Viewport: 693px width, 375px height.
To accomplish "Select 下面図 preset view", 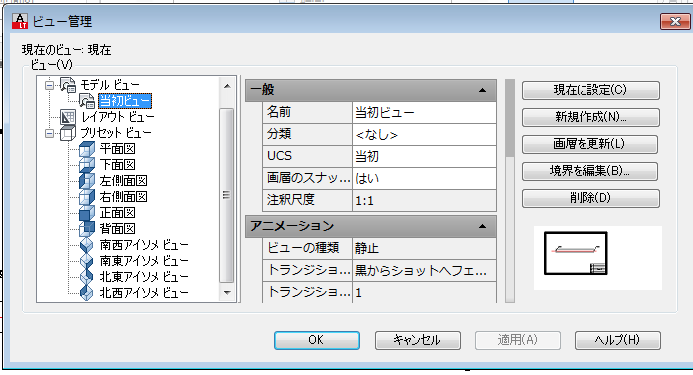I will [x=118, y=165].
